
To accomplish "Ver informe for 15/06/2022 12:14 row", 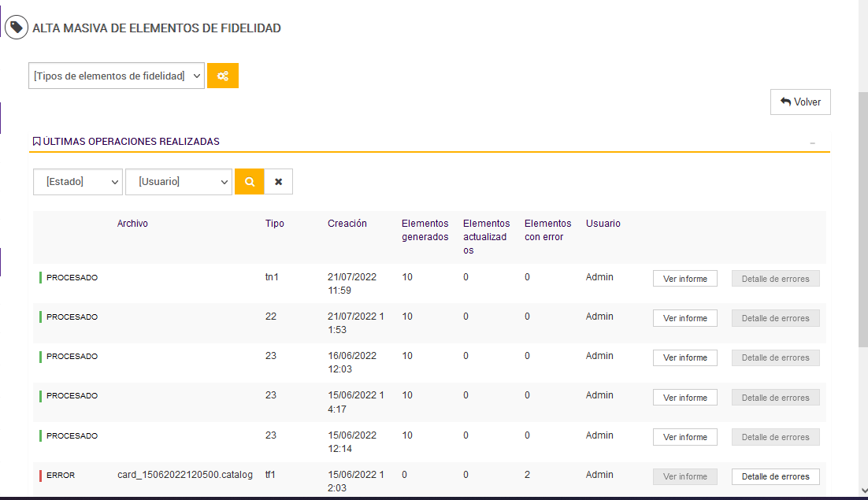I will [685, 437].
